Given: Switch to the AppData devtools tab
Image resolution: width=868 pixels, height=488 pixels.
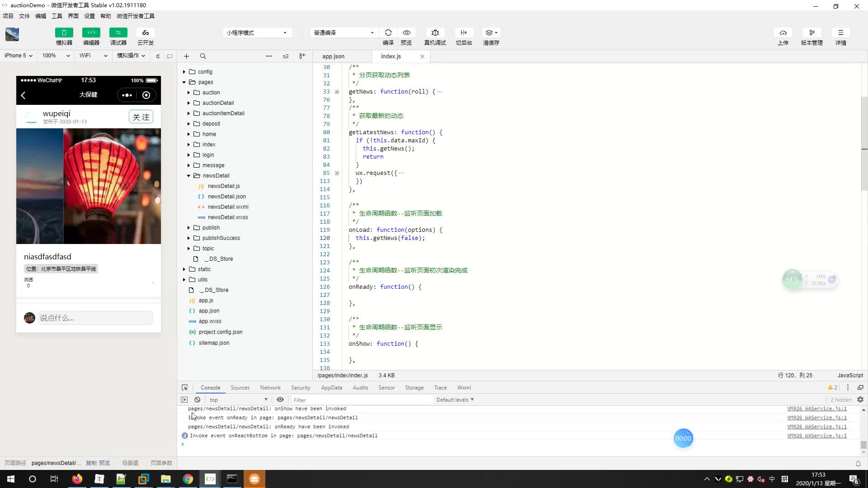Looking at the screenshot, I should pyautogui.click(x=331, y=388).
